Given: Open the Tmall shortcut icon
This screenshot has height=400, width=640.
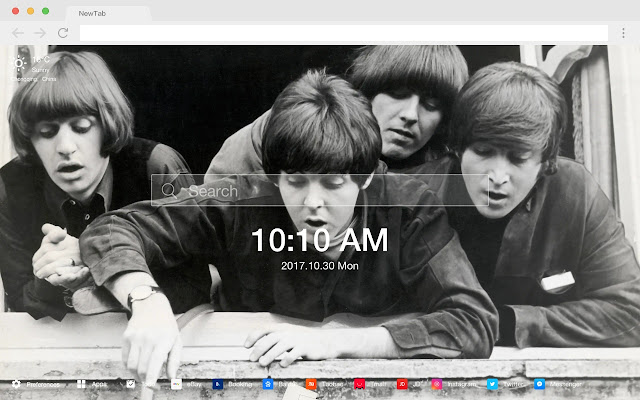Looking at the screenshot, I should coord(360,384).
